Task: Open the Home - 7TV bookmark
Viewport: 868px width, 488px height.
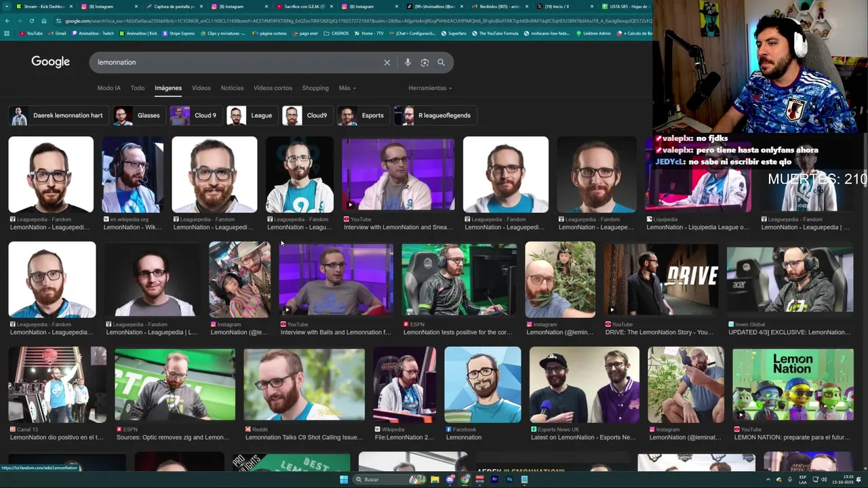Action: coord(368,33)
